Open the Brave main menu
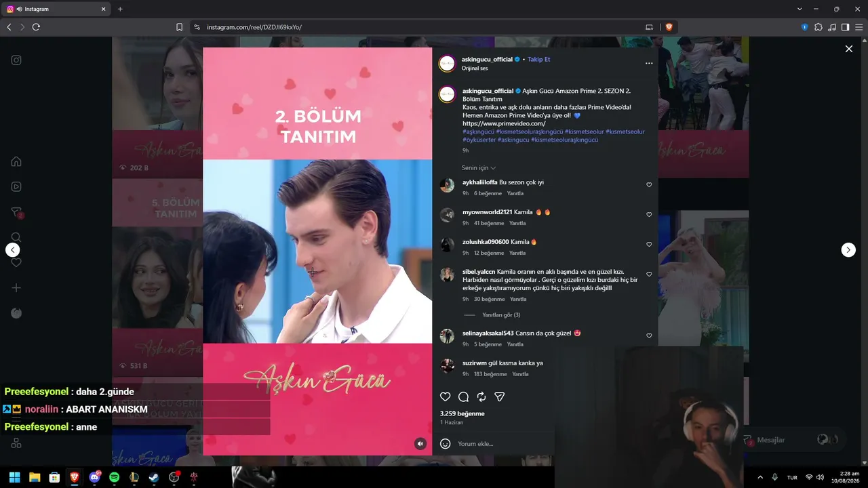 pos(859,27)
